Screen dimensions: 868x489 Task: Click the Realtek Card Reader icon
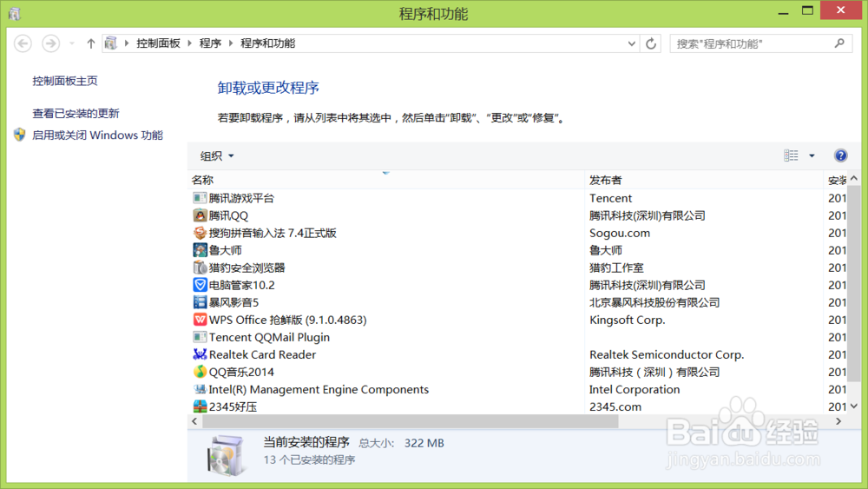pos(200,354)
